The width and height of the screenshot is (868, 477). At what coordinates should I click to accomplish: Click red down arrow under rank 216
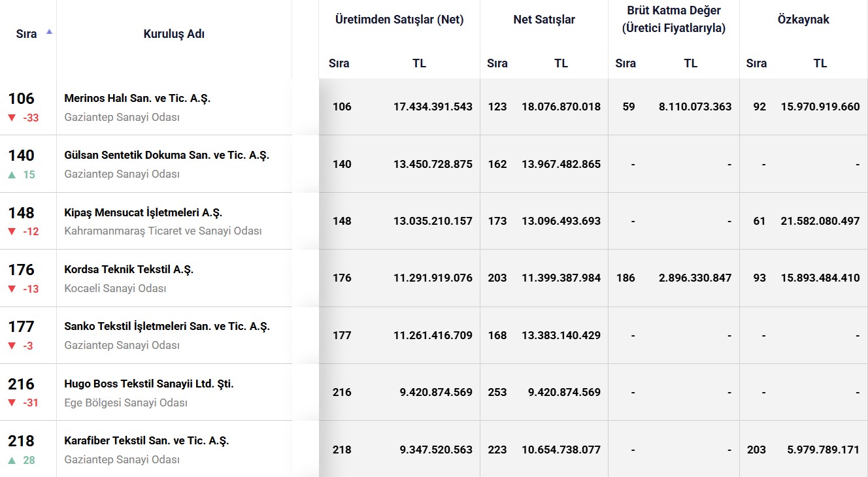point(12,403)
